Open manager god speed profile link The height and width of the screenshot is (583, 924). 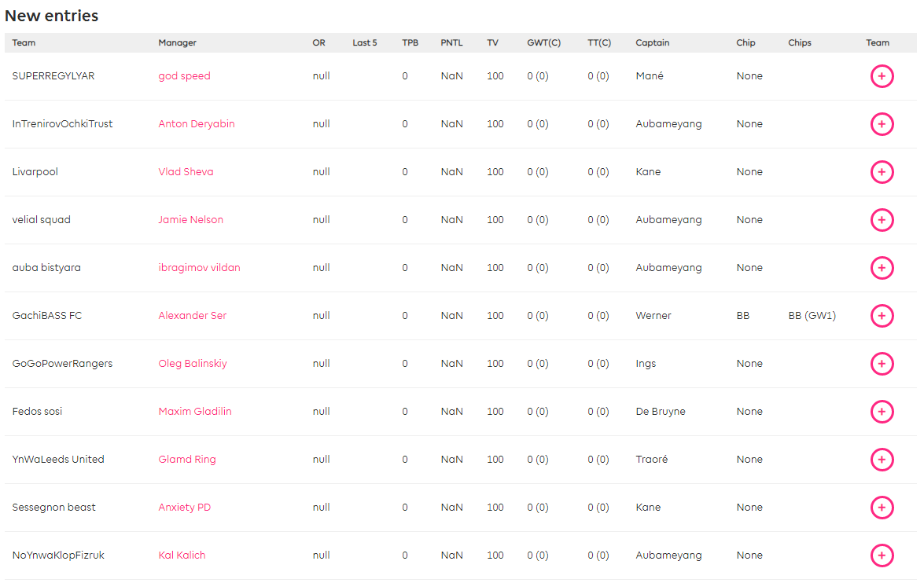pos(184,76)
